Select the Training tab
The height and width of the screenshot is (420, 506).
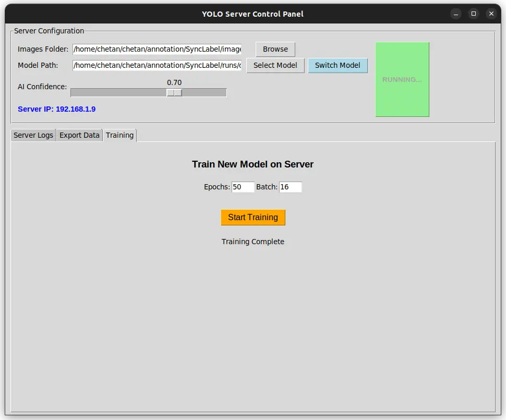[x=119, y=135]
